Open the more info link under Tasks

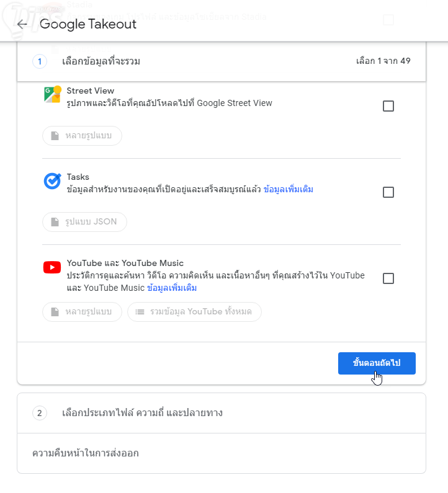(289, 189)
